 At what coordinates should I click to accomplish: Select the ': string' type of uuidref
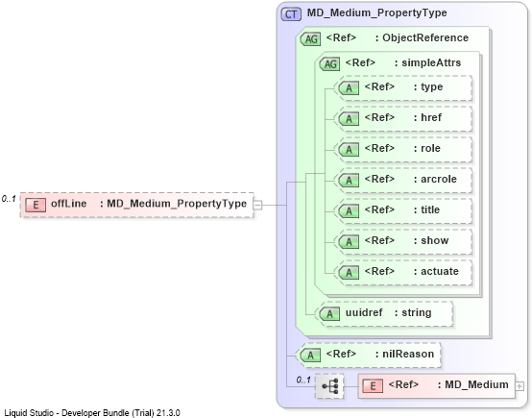click(413, 312)
